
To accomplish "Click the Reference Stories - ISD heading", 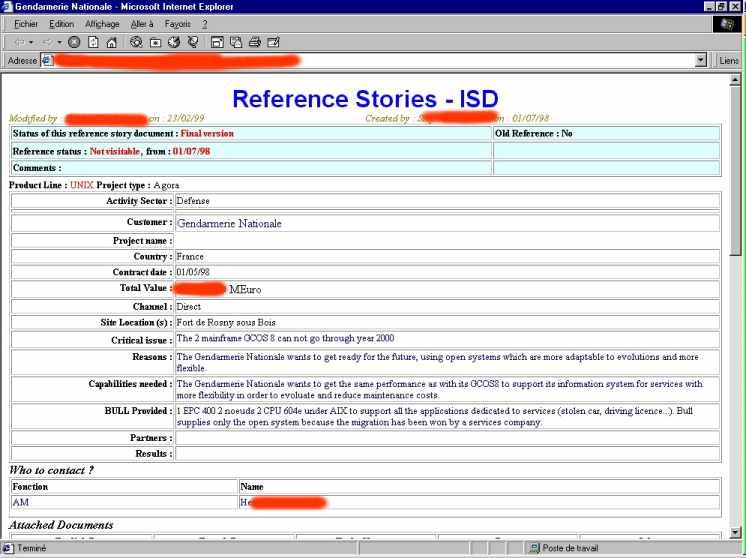I will (x=365, y=99).
